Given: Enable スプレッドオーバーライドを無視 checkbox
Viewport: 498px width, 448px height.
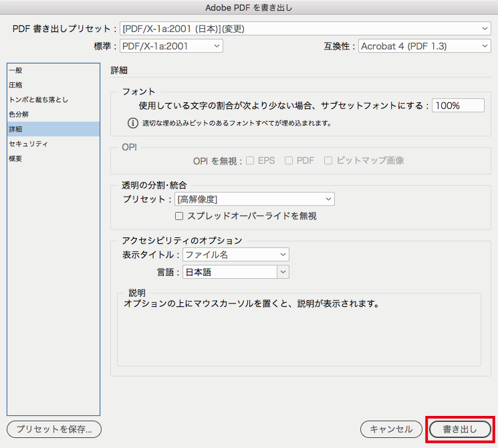Looking at the screenshot, I should pyautogui.click(x=179, y=216).
